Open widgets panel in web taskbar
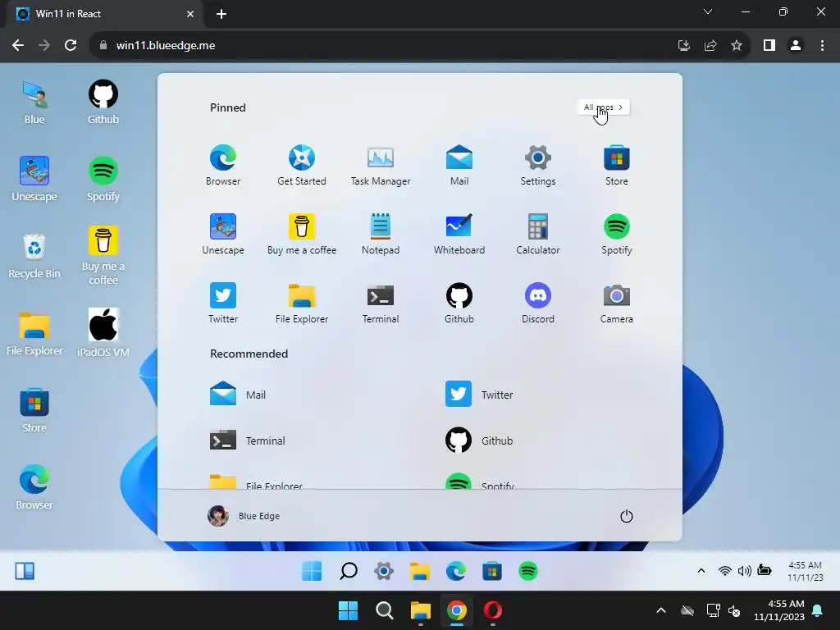Viewport: 840px width, 630px height. click(25, 571)
